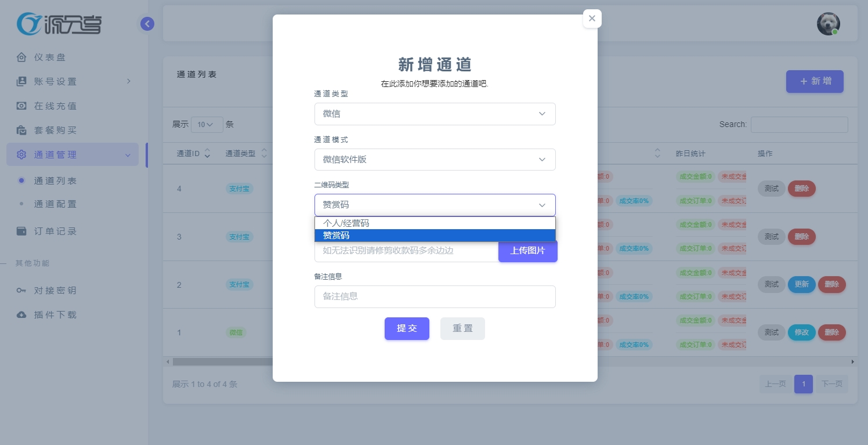Click the 上传图片 upload button

click(528, 251)
